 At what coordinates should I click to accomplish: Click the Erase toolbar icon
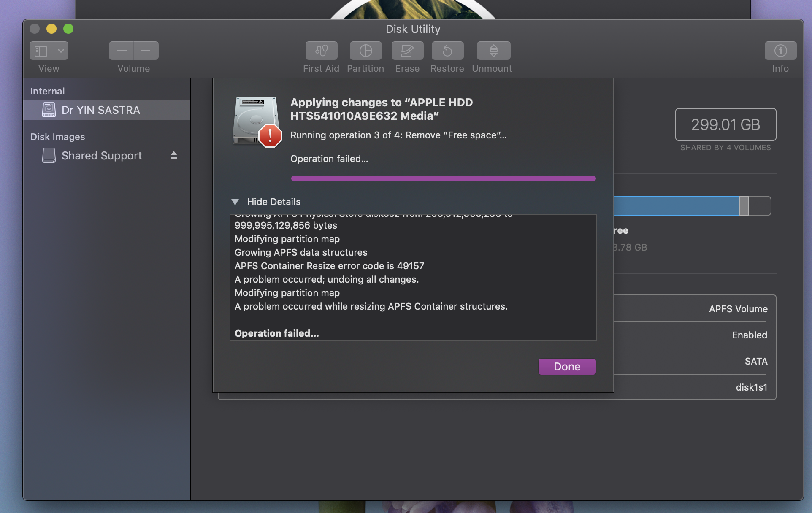407,51
